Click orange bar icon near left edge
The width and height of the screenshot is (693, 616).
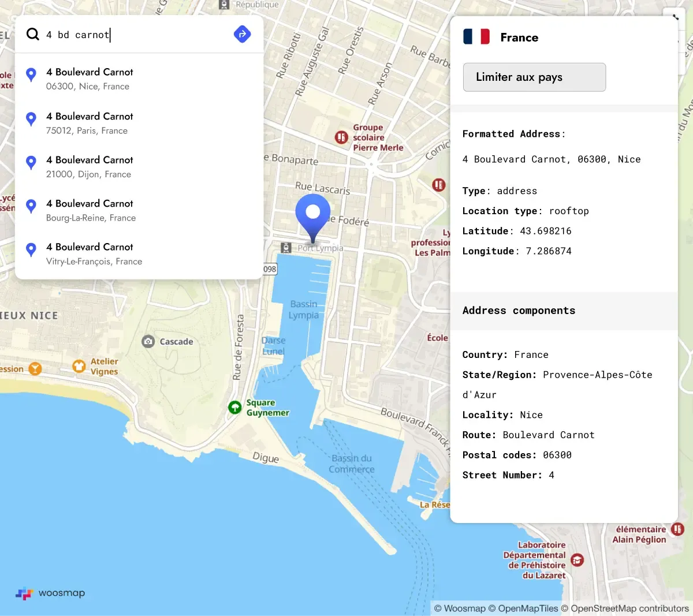coord(35,368)
